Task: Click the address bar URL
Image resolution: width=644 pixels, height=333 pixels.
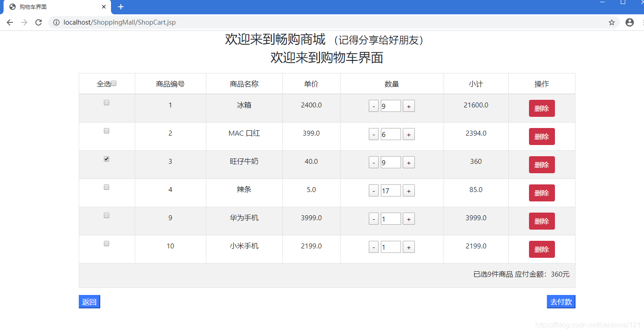Action: [119, 22]
